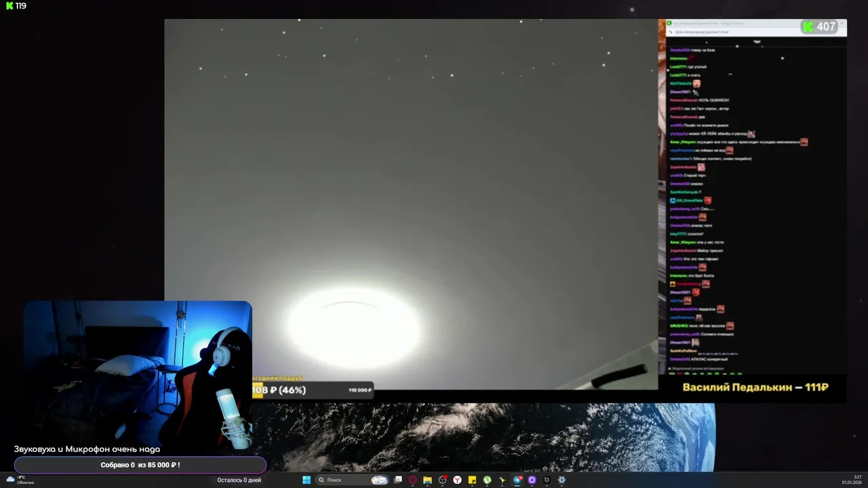Screen dimensions: 868x488
Task: Click the Kick viewer counter showing 407
Action: pos(820,26)
